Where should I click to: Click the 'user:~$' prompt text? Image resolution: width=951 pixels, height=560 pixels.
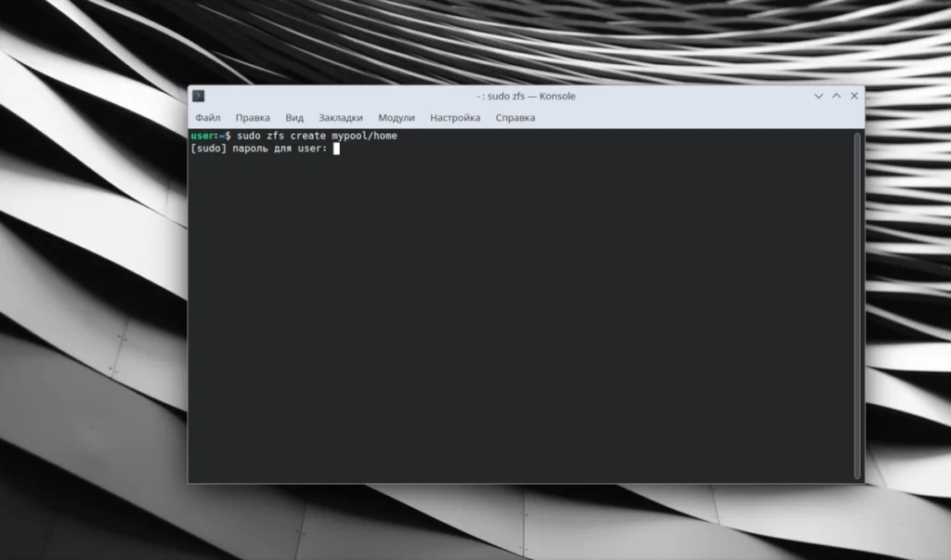click(211, 136)
